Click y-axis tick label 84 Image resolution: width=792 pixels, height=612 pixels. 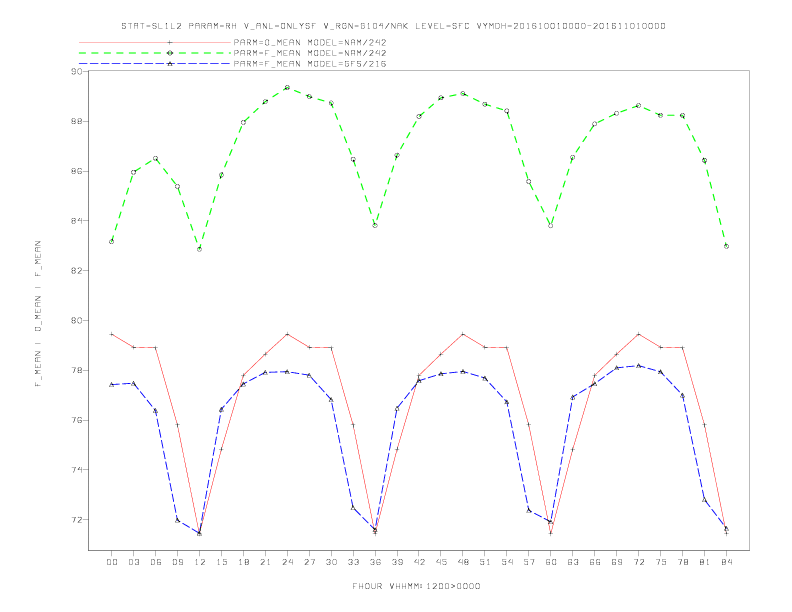click(x=77, y=221)
